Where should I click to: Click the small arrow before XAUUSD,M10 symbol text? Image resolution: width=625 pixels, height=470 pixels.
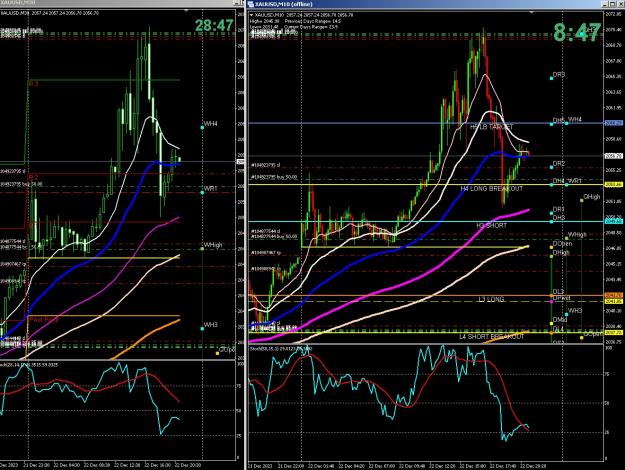[x=252, y=15]
